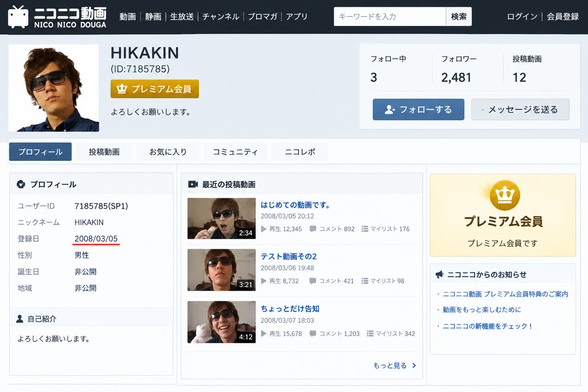Open the ニコレポ tab
The width and height of the screenshot is (588, 392).
point(300,152)
